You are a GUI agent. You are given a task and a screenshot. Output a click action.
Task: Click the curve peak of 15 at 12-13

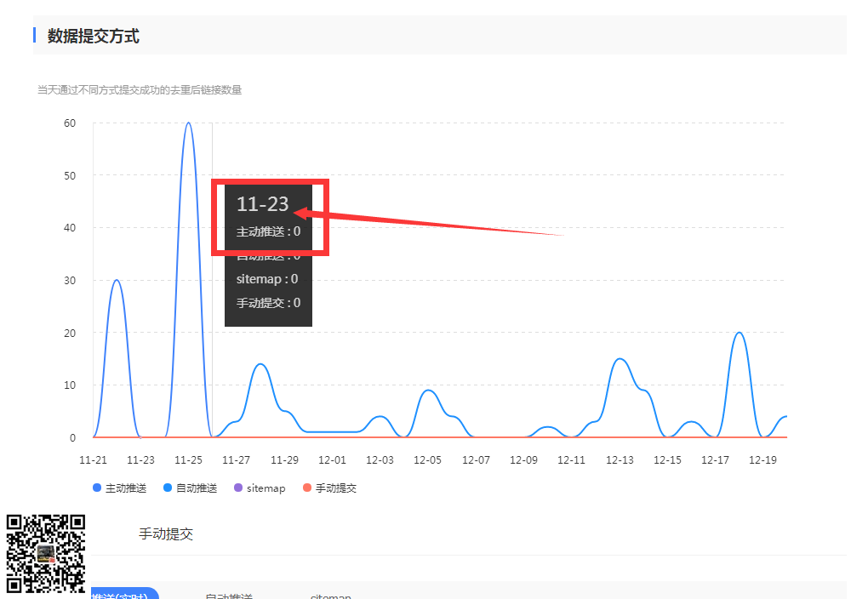pos(620,359)
